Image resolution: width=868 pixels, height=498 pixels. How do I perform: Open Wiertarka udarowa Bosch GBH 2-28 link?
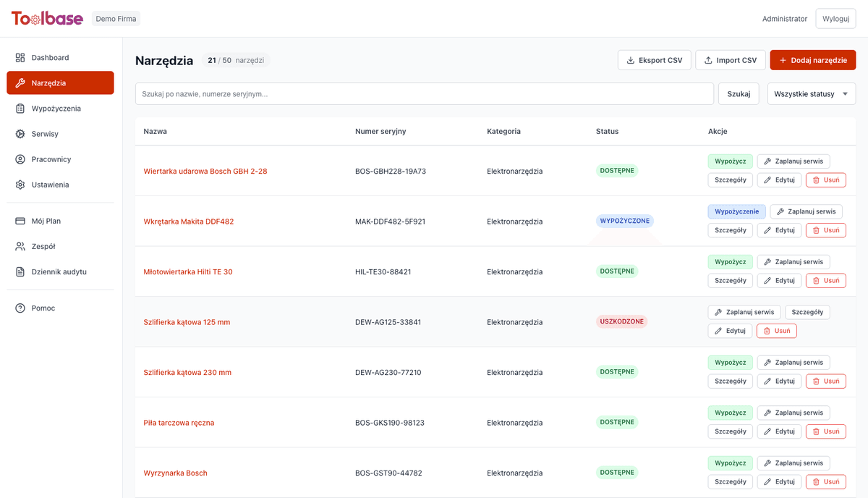(205, 172)
